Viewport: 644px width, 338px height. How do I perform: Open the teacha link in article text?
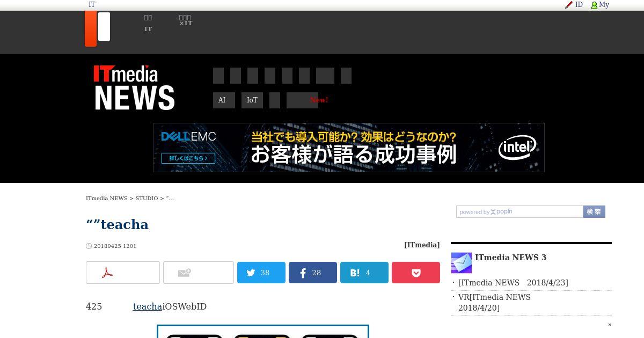(148, 307)
